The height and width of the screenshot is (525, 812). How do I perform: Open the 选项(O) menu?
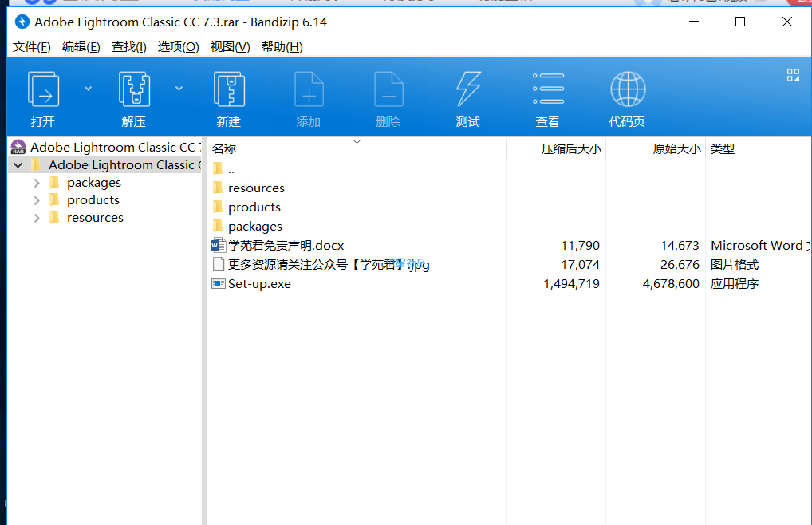[x=178, y=47]
